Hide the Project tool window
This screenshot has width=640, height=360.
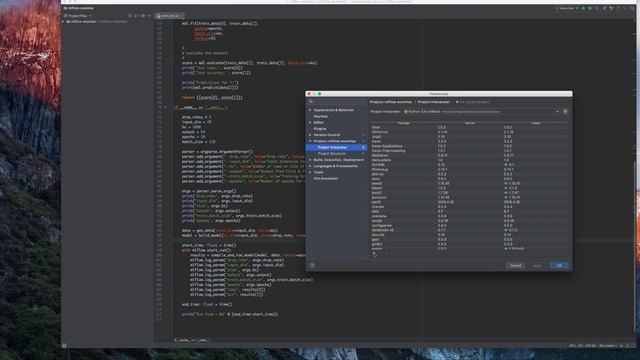coord(149,16)
